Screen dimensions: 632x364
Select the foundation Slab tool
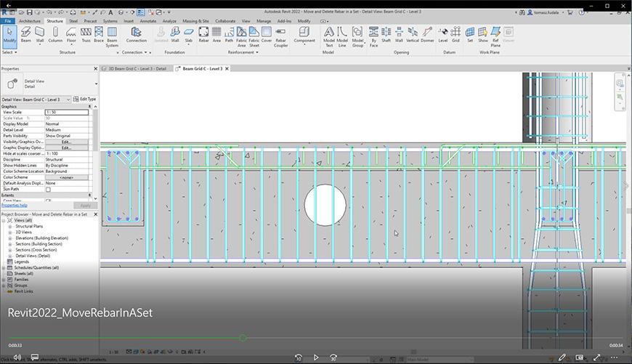point(189,35)
